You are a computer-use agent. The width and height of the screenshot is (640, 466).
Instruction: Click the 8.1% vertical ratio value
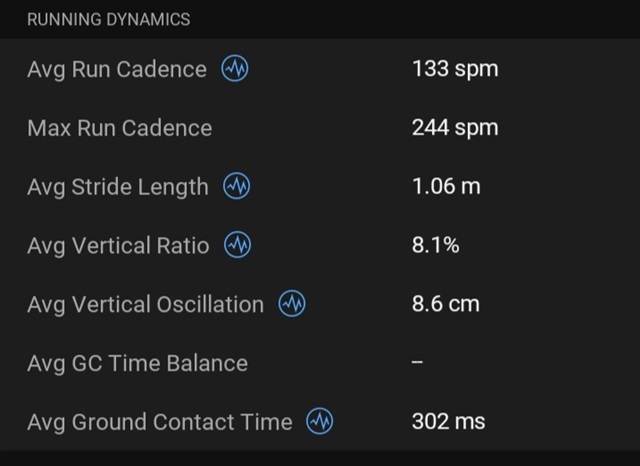pyautogui.click(x=435, y=246)
